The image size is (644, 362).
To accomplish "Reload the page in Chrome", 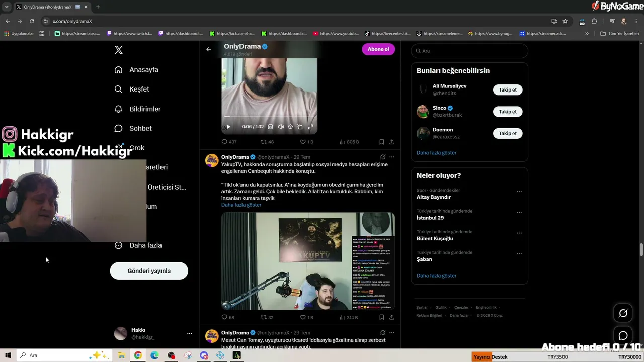I will [x=32, y=21].
